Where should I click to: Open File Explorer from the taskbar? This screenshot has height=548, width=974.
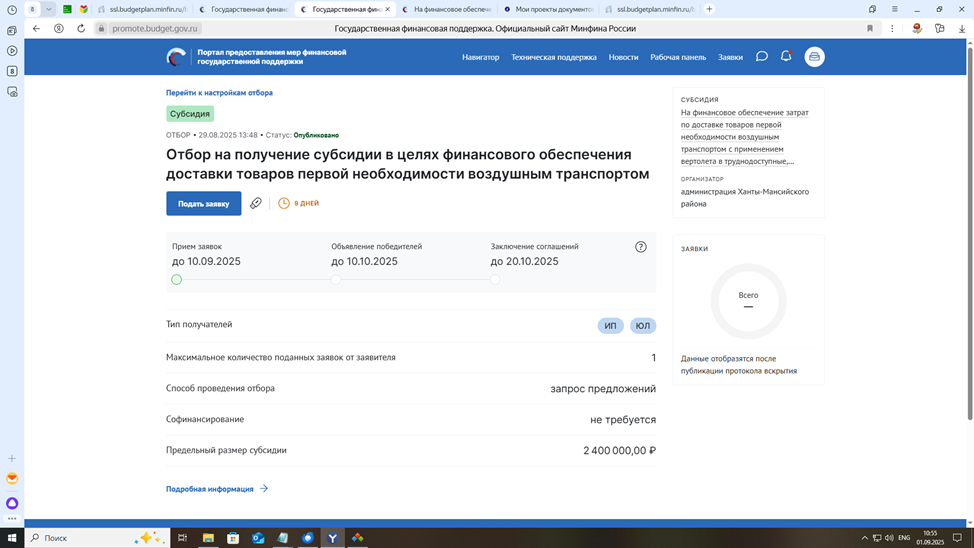click(x=208, y=538)
